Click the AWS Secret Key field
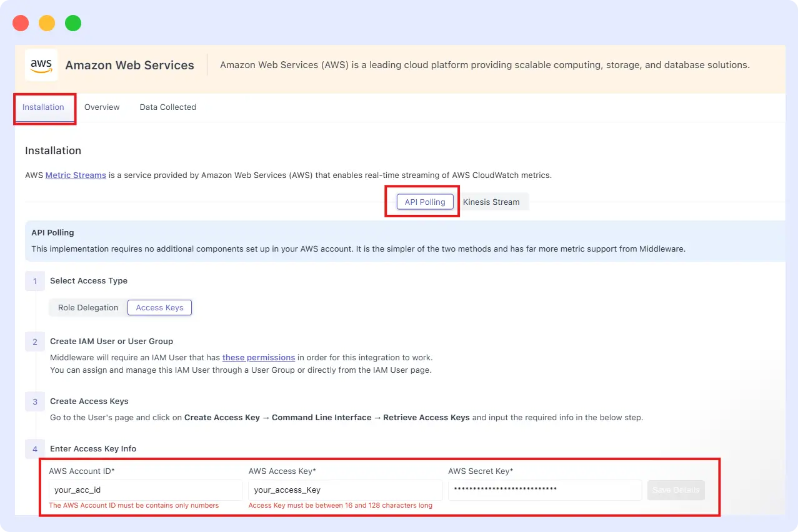 545,490
